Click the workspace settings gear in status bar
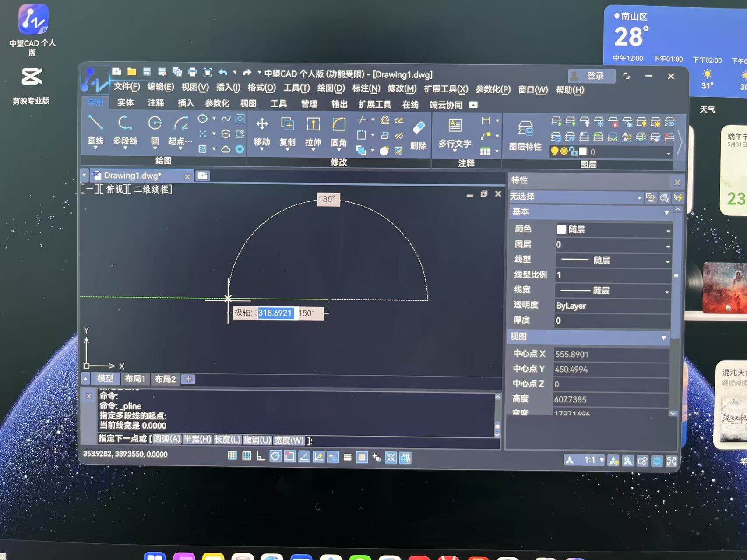Screen dimensions: 747x560 tap(657, 461)
